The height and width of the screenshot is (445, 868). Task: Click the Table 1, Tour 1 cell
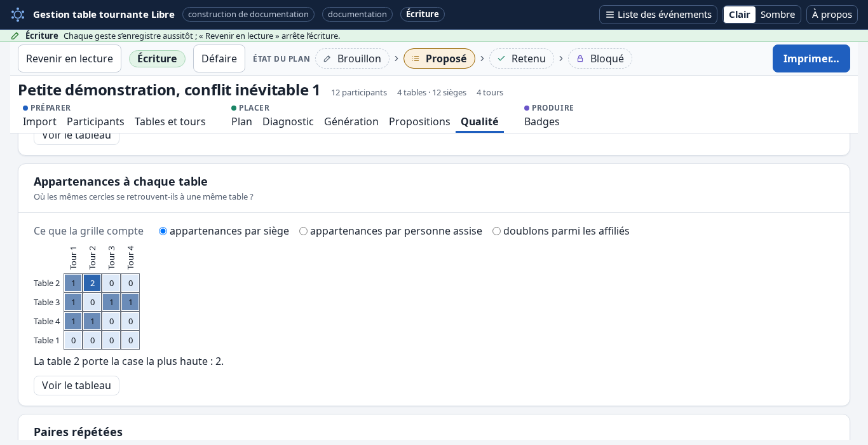(x=73, y=340)
